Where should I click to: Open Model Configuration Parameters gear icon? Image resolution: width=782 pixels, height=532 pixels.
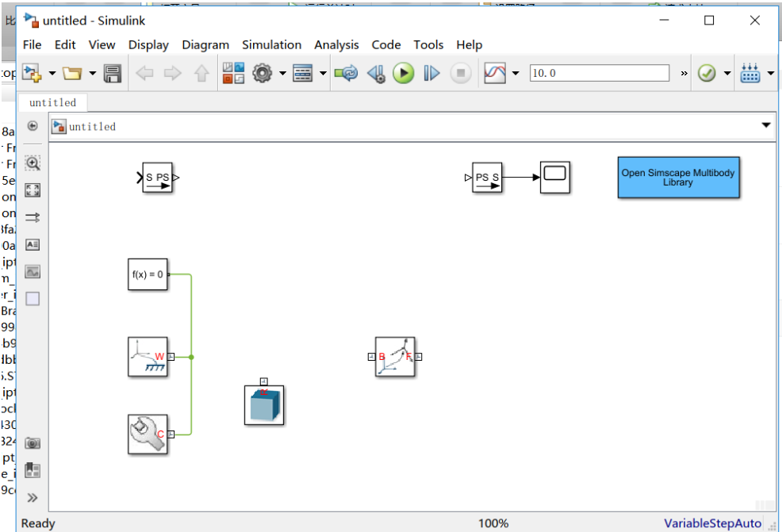coord(263,73)
